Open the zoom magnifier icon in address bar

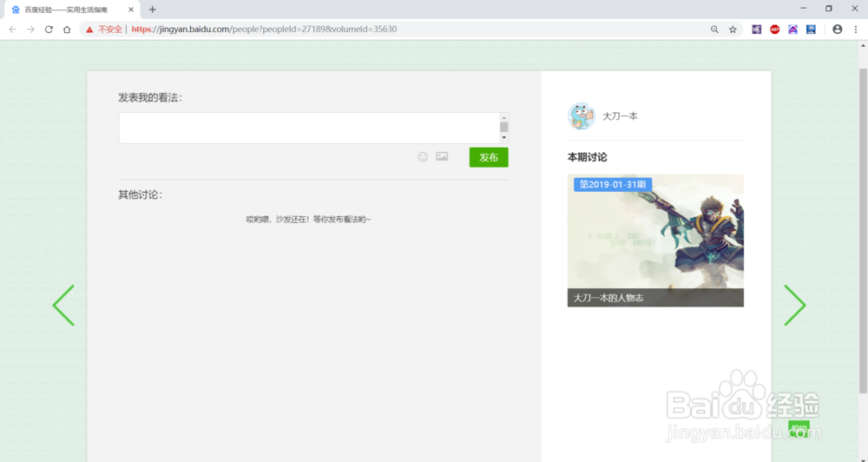click(714, 30)
